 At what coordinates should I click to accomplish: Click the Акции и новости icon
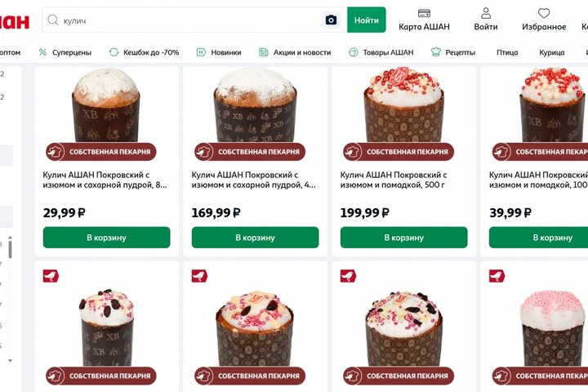(x=264, y=52)
